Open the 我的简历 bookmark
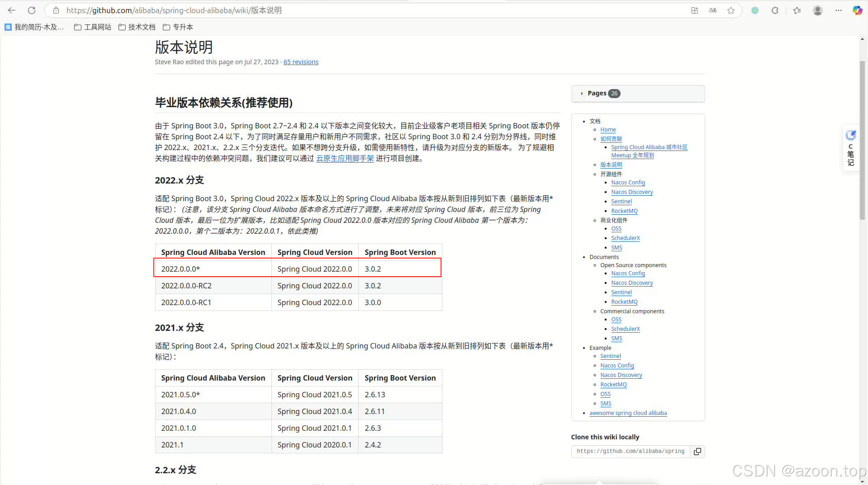 (35, 27)
